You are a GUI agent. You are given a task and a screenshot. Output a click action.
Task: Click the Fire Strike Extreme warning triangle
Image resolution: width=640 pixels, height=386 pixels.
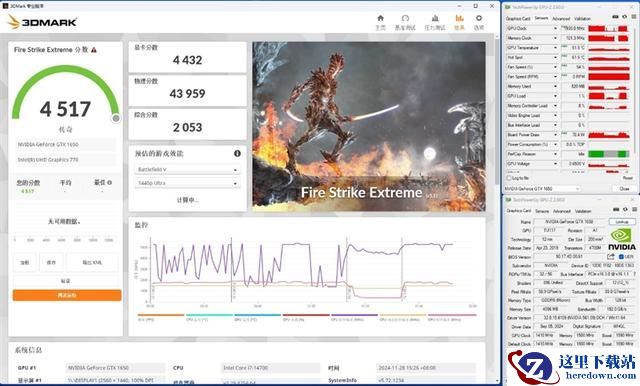(x=94, y=50)
